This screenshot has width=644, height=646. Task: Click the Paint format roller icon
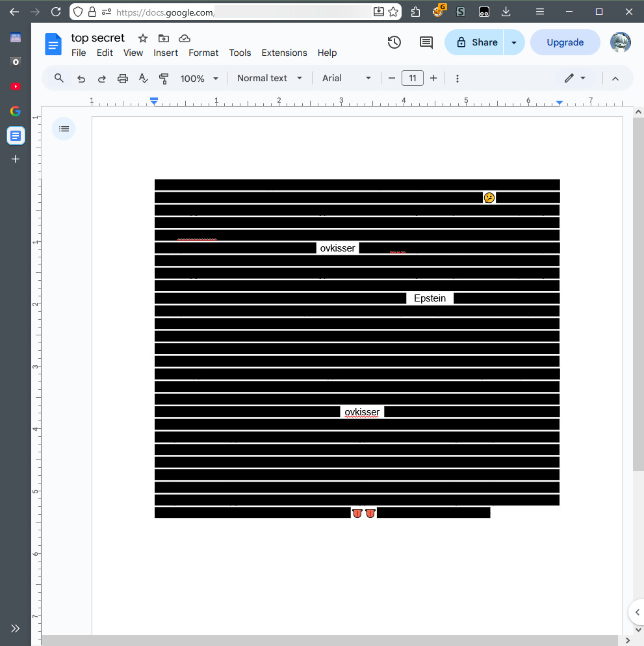click(164, 79)
